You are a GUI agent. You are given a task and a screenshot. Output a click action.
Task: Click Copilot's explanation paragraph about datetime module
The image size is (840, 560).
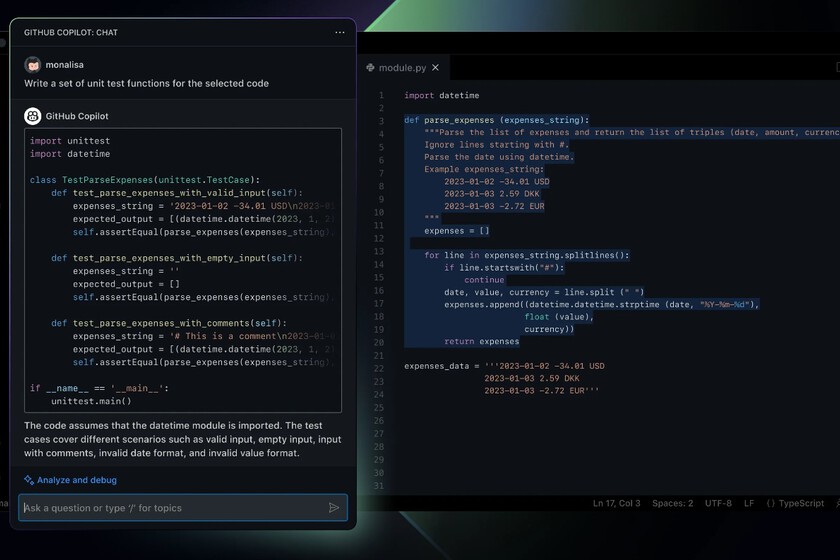(183, 439)
